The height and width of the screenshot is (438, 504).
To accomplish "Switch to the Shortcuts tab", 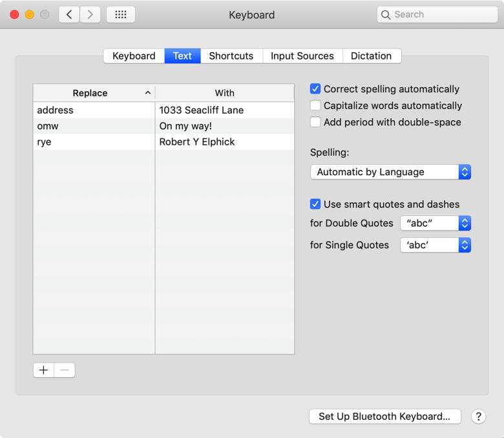I will pyautogui.click(x=231, y=56).
